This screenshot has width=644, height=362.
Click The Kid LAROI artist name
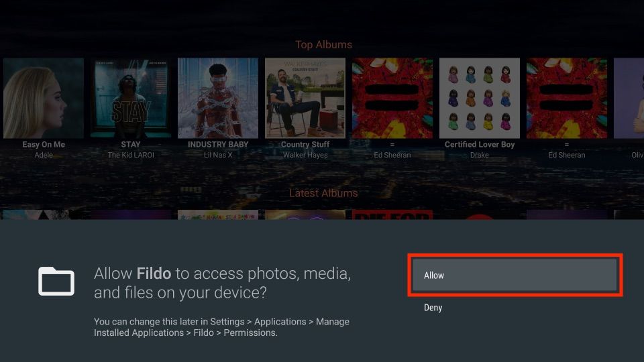click(x=131, y=155)
